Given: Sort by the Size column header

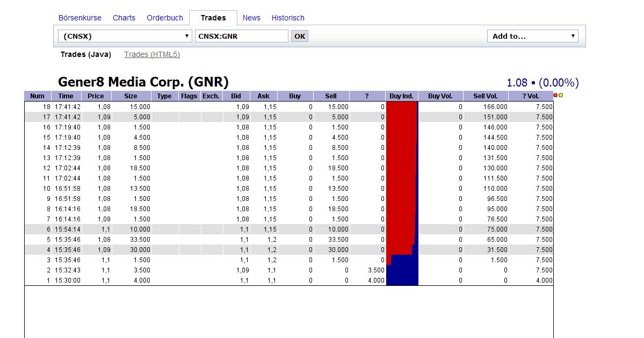Looking at the screenshot, I should point(131,96).
